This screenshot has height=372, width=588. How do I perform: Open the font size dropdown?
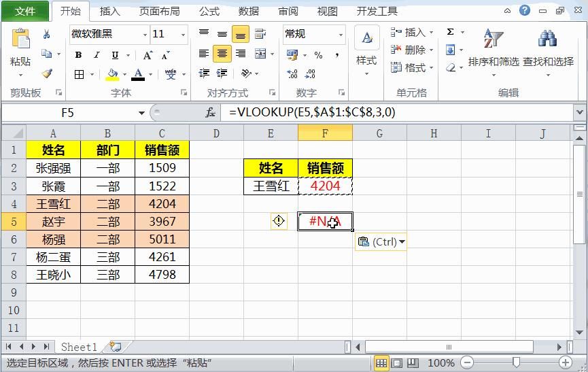[x=183, y=35]
